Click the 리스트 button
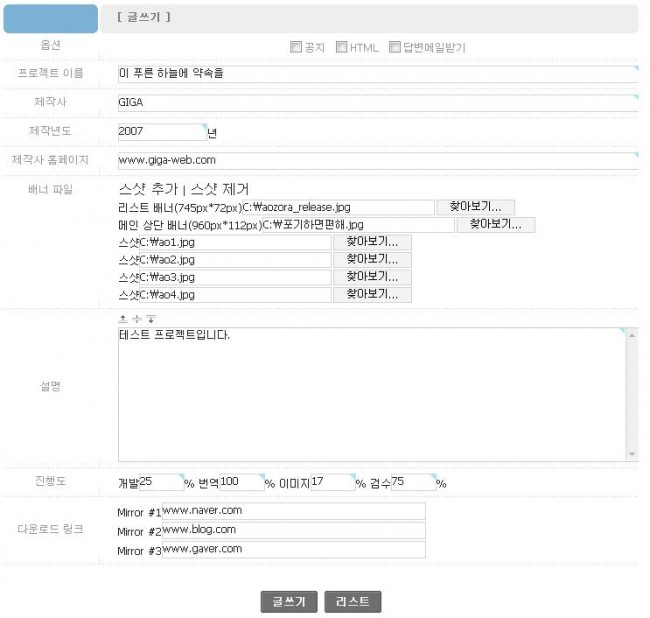 click(353, 602)
